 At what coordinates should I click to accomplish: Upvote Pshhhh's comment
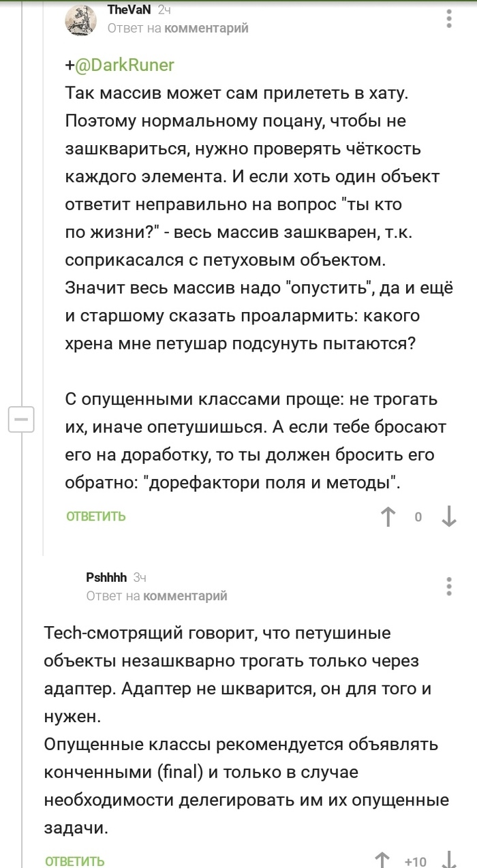tap(382, 860)
